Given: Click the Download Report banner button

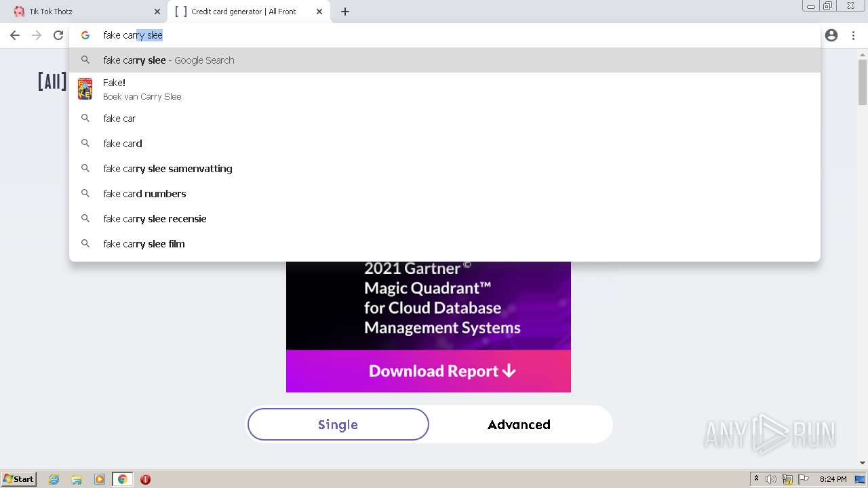Looking at the screenshot, I should click(429, 371).
